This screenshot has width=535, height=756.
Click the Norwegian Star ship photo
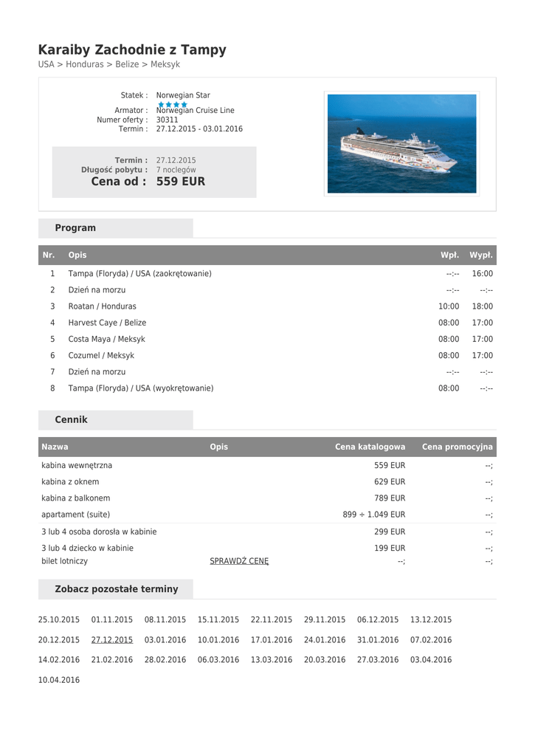[401, 143]
